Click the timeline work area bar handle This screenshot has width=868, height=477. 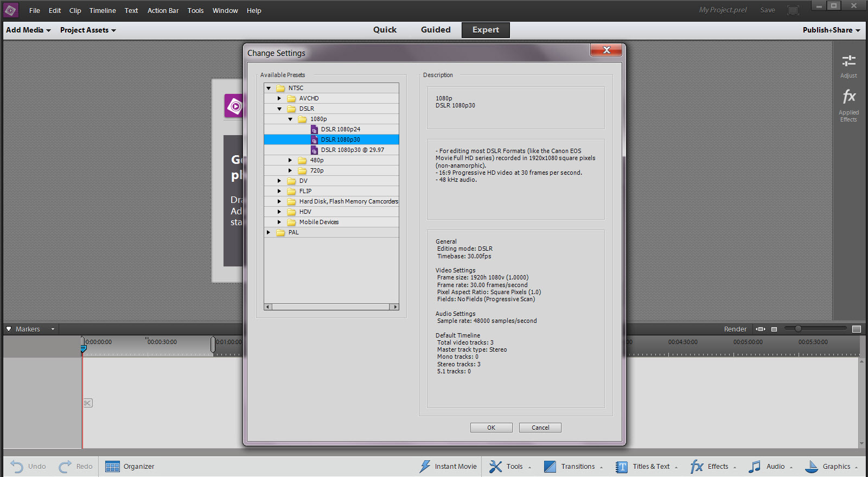point(213,345)
